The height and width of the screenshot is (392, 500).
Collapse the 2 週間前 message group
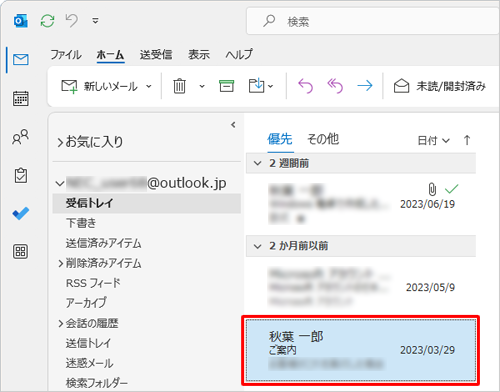257,163
